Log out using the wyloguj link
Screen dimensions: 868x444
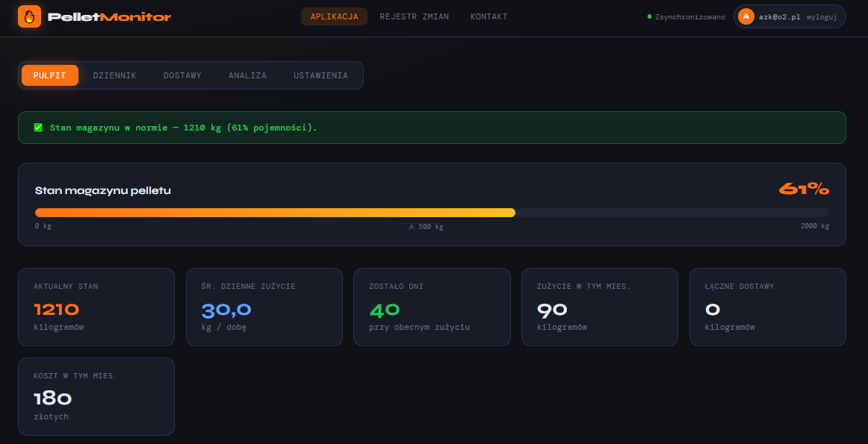pyautogui.click(x=821, y=16)
